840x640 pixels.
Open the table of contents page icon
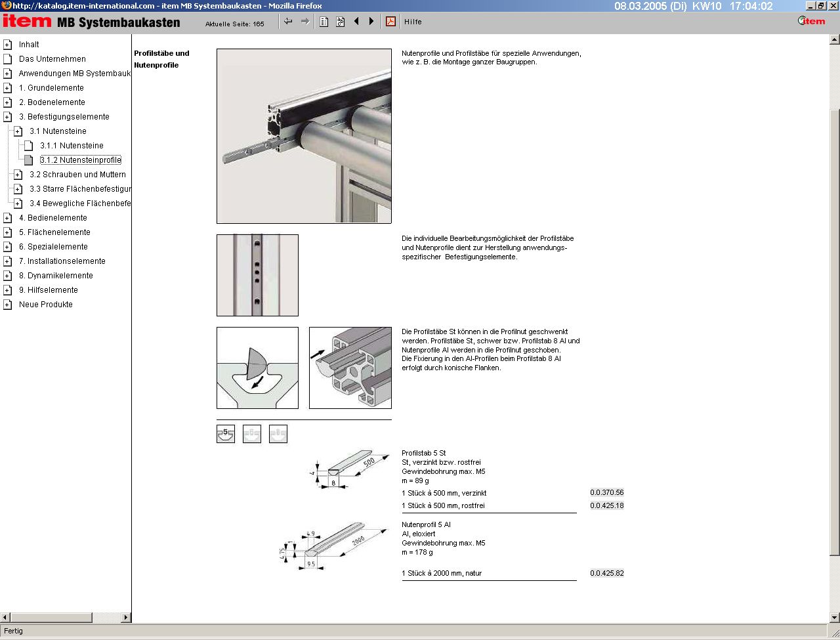point(324,22)
